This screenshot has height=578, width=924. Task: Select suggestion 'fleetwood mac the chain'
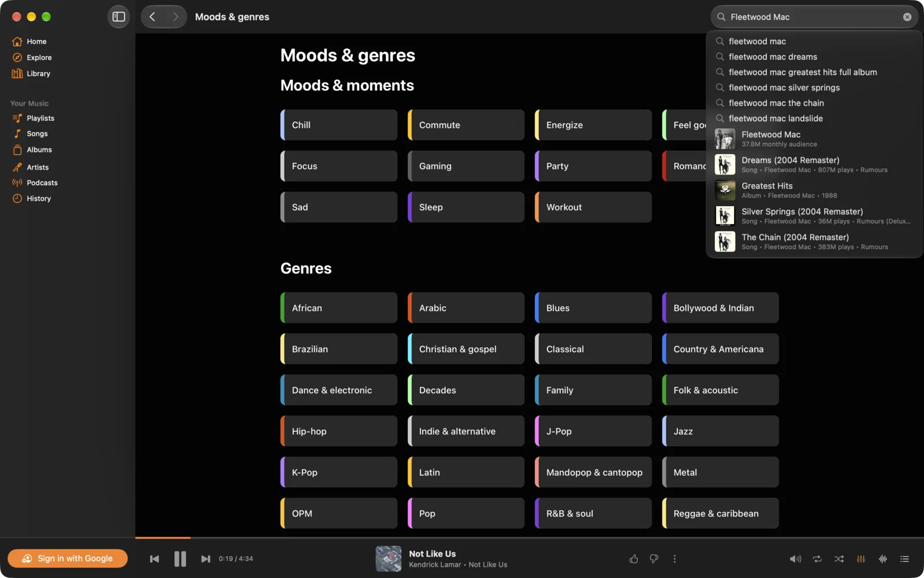814,103
